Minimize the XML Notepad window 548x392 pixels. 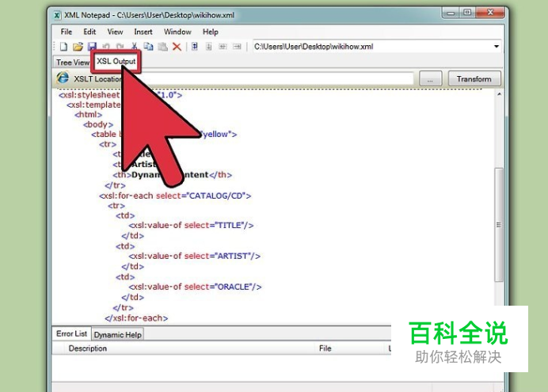[x=451, y=13]
